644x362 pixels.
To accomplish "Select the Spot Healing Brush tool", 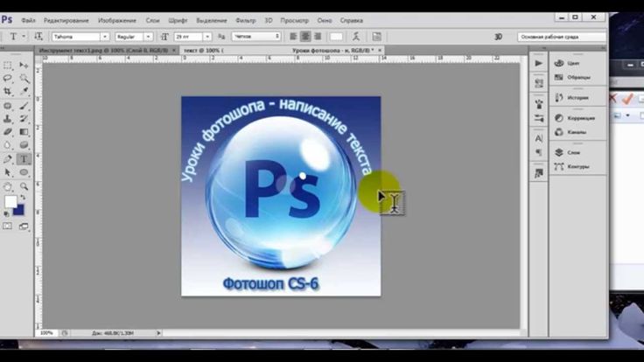I will coord(7,106).
